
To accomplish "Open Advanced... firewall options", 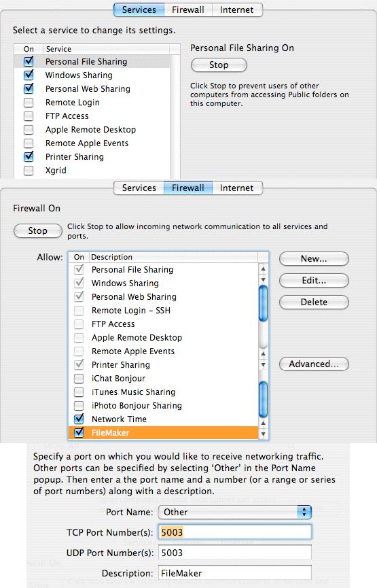I will click(x=314, y=364).
